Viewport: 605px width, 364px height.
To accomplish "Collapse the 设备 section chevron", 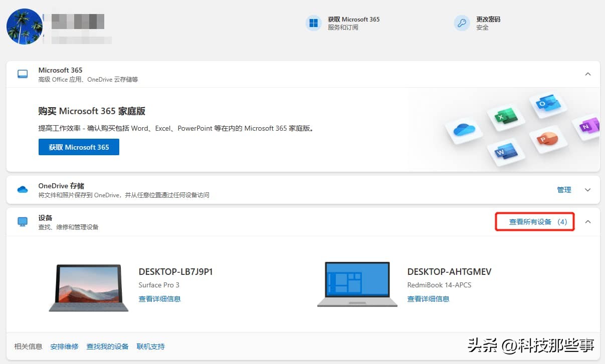I will tap(587, 221).
